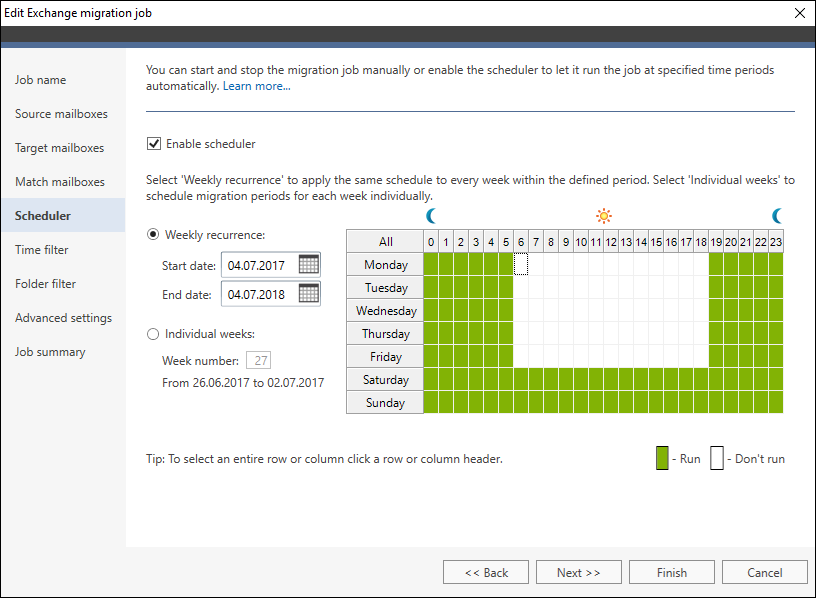
Task: Click the green 'Run' legend square
Action: click(x=662, y=457)
